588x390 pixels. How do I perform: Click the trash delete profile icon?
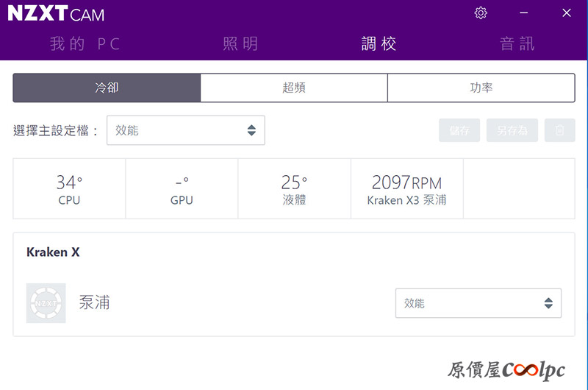(x=559, y=130)
